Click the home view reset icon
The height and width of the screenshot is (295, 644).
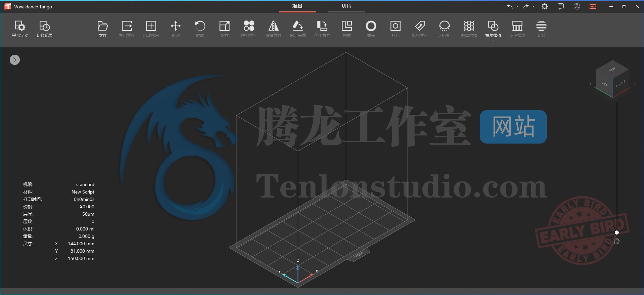point(617,241)
